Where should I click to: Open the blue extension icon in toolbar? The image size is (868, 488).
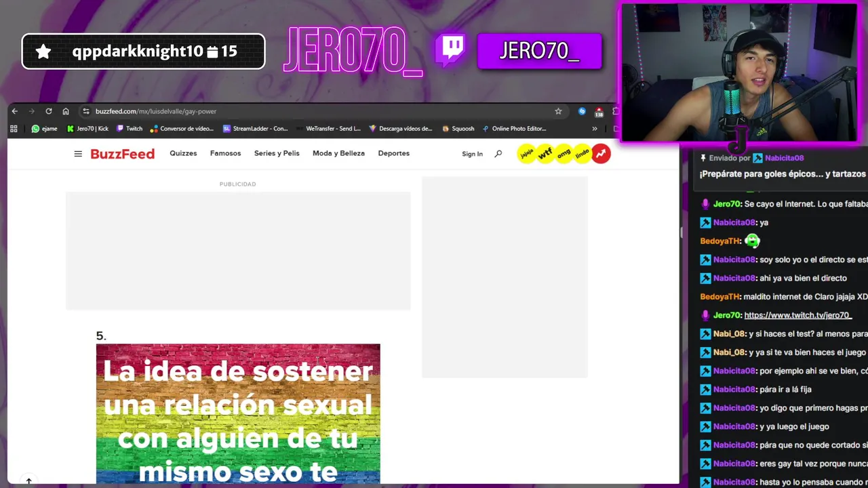582,111
